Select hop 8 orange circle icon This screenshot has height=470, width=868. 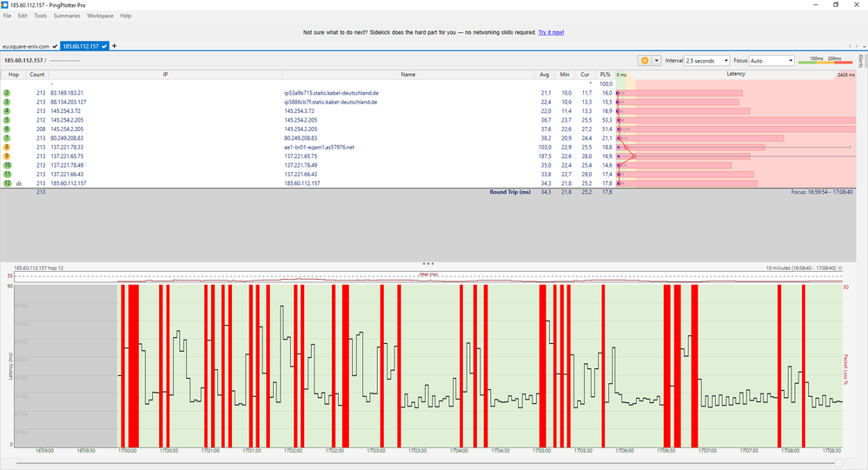[x=7, y=147]
